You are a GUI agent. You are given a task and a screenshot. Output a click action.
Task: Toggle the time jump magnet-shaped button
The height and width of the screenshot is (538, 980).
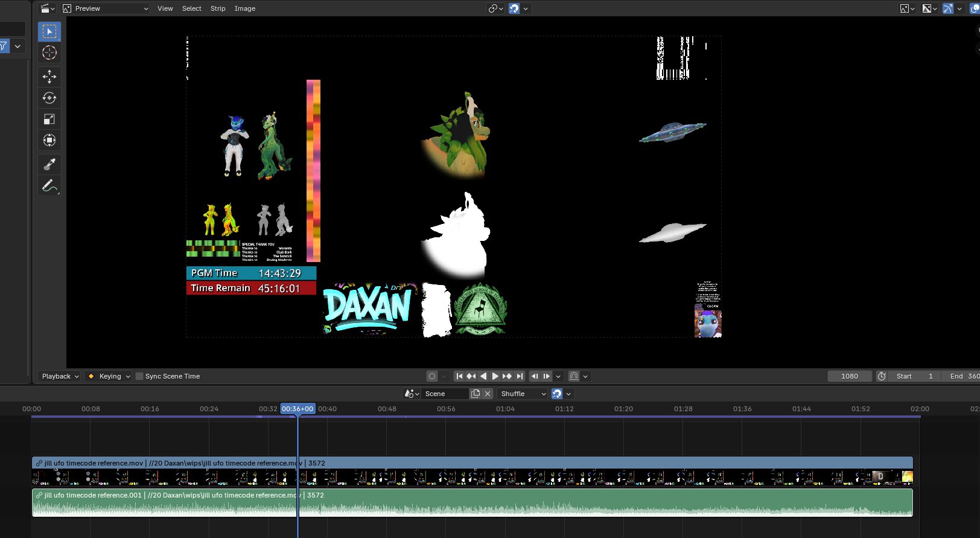[x=574, y=376]
